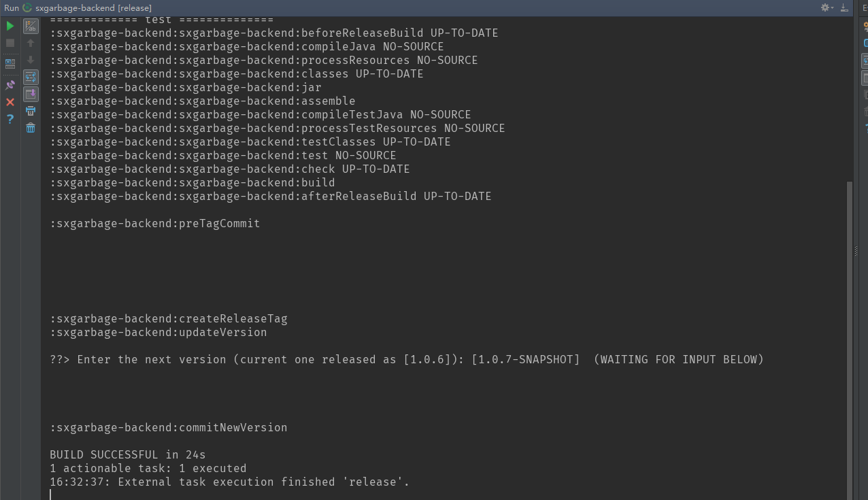Toggle scroll-to-end for console output
This screenshot has height=500, width=868.
coord(31,95)
